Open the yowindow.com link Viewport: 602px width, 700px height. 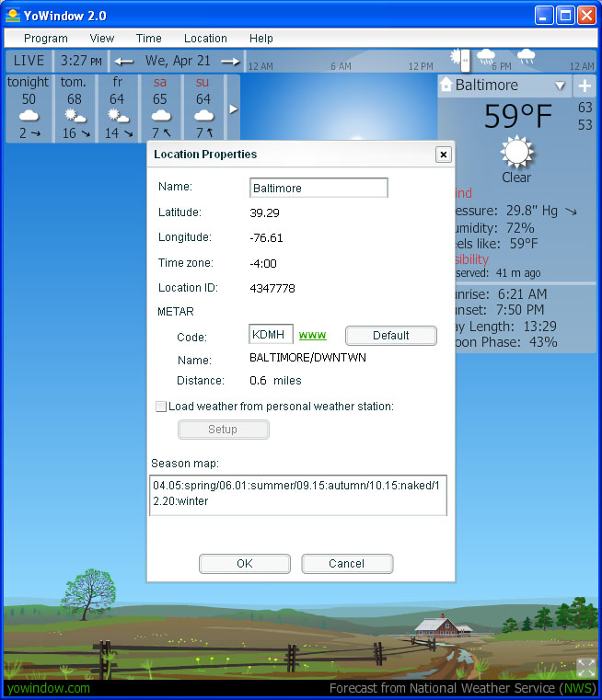(x=48, y=688)
